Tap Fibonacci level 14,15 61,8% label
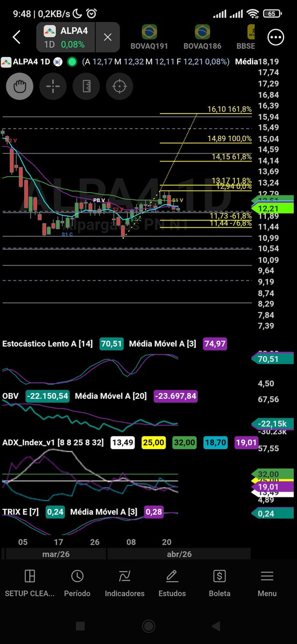The height and width of the screenshot is (644, 297). pos(232,157)
